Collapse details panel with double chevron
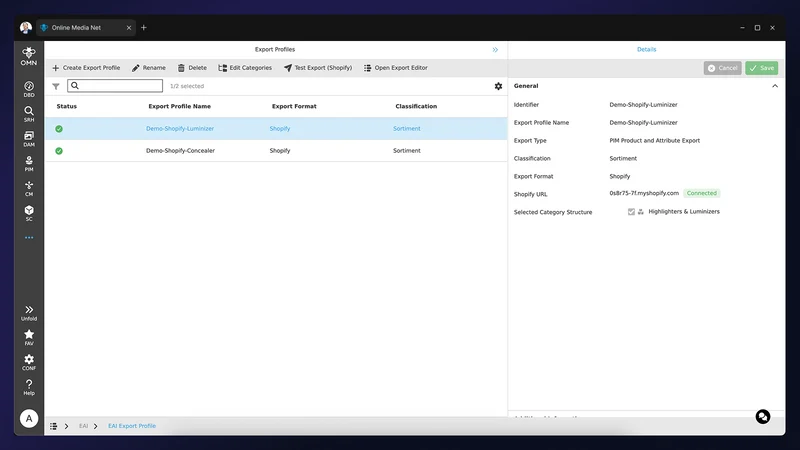The image size is (800, 450). [x=495, y=49]
